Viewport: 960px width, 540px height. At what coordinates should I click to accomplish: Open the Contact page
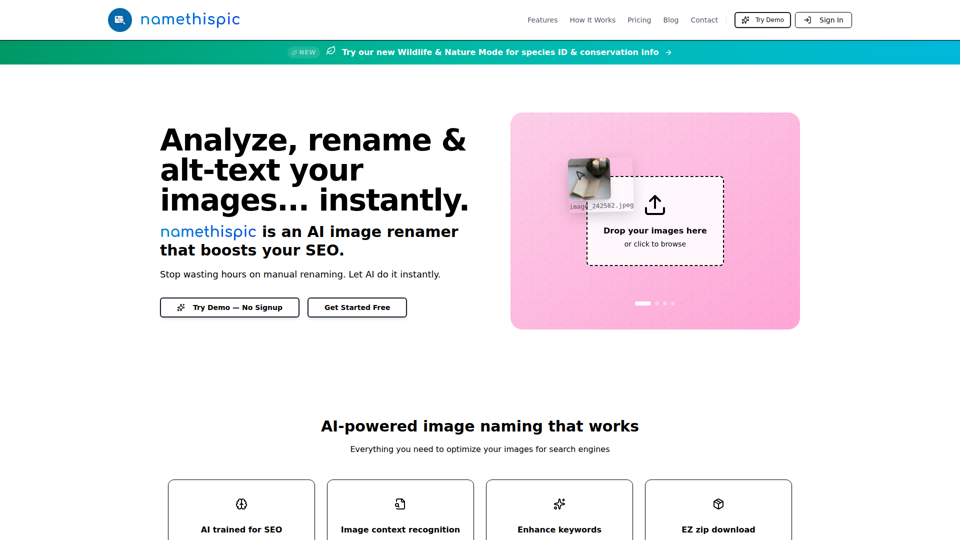pyautogui.click(x=704, y=20)
